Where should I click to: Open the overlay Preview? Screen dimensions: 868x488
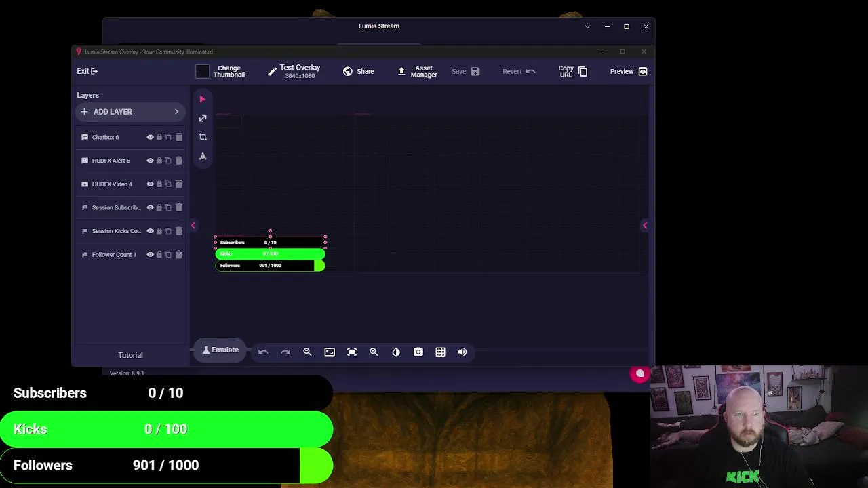pos(629,71)
